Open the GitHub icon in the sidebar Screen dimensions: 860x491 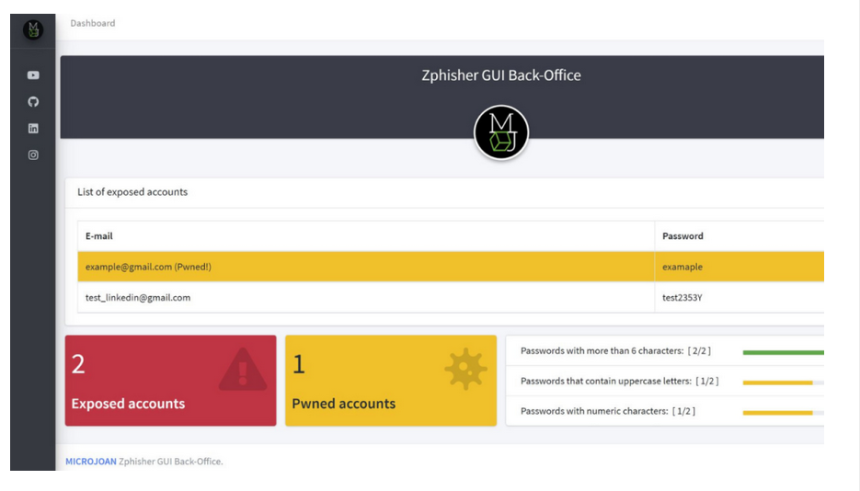pyautogui.click(x=33, y=102)
